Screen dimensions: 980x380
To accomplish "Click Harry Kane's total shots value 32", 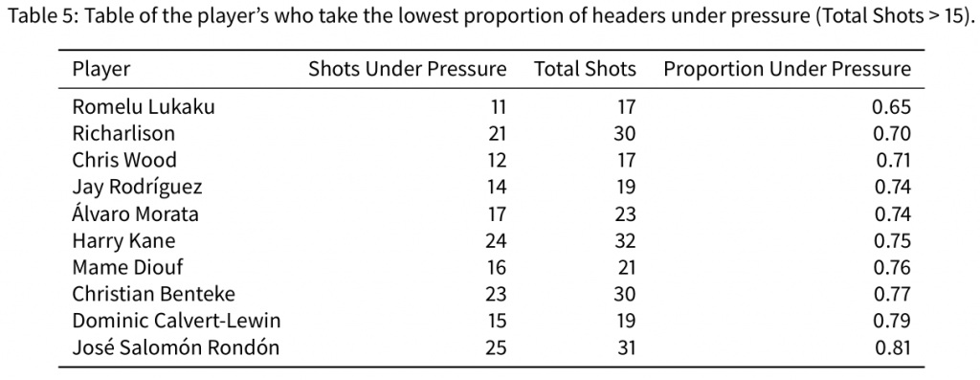I will coord(624,240).
